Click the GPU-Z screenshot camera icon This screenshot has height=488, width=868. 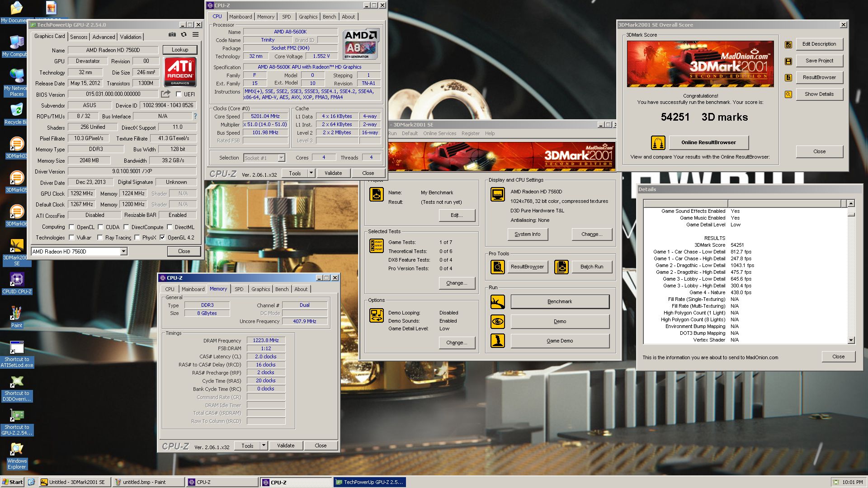[x=172, y=34]
